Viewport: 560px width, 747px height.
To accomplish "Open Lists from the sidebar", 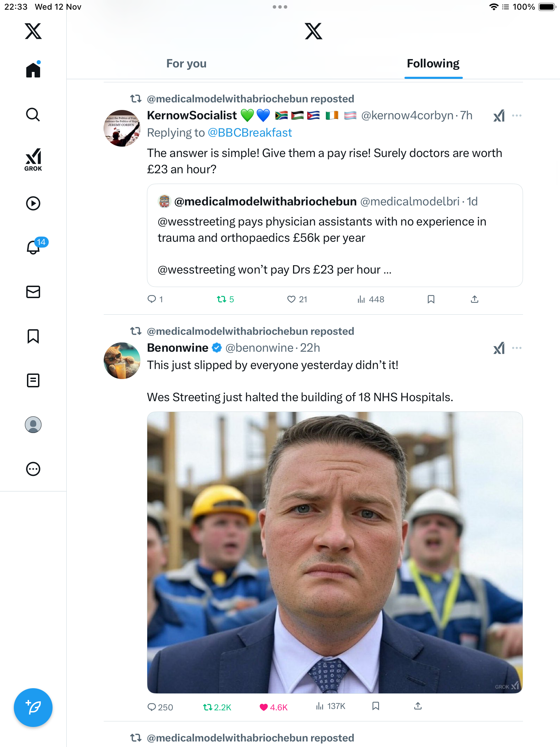I will (x=33, y=380).
